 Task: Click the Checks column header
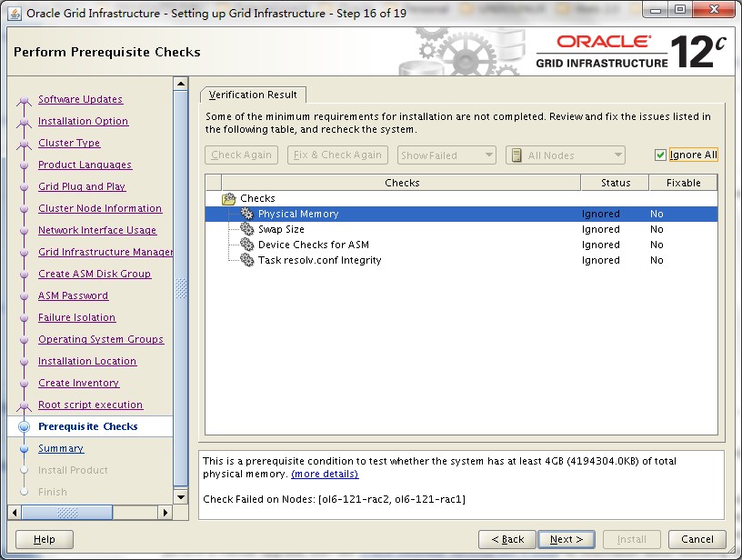click(401, 183)
